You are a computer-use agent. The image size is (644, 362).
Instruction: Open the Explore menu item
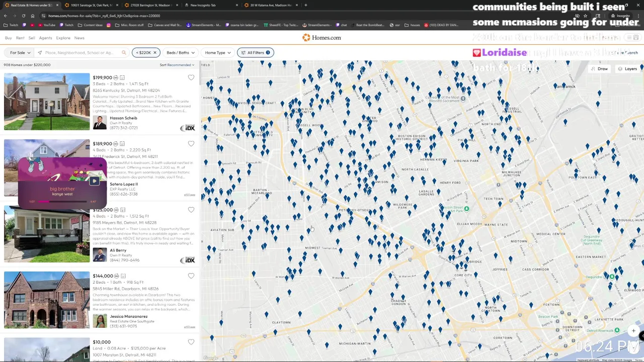(x=63, y=38)
